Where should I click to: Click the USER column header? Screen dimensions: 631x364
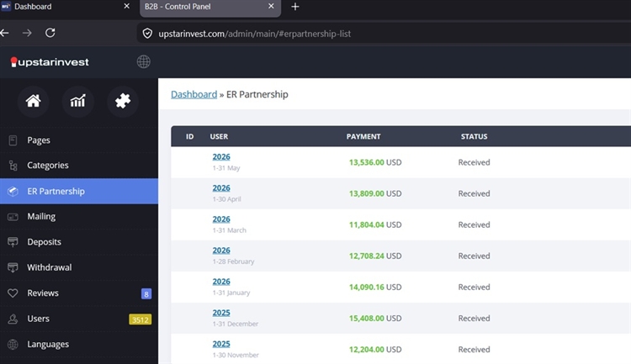coord(219,137)
